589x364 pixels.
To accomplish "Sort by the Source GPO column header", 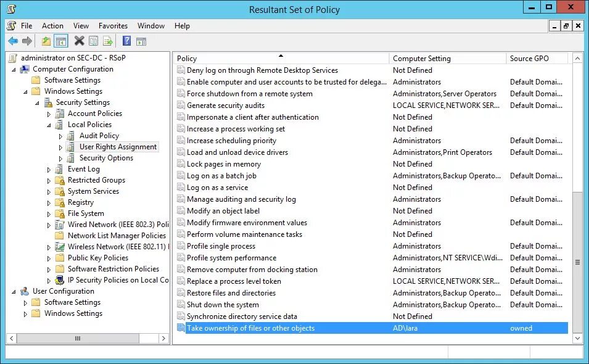I will (537, 58).
